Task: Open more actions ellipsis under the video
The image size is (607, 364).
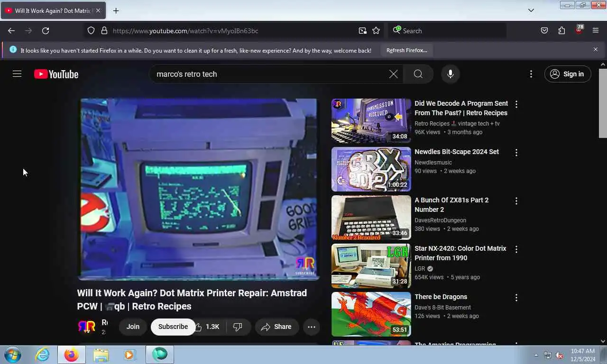Action: click(x=312, y=327)
